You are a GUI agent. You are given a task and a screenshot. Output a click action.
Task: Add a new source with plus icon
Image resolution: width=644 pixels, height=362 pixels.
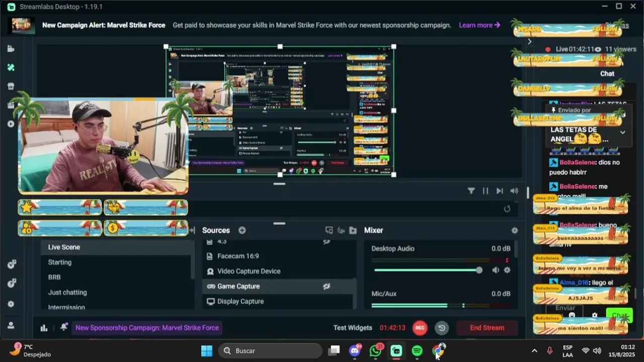[x=242, y=230]
